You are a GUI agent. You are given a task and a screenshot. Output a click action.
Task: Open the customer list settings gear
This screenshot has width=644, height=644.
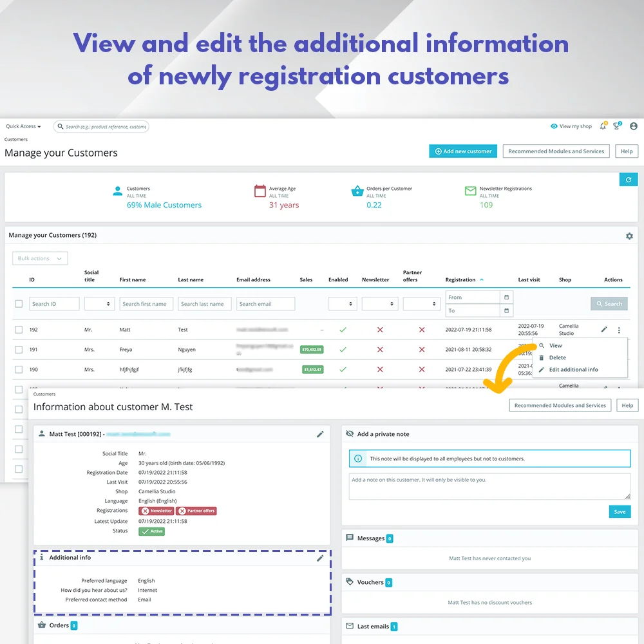[x=629, y=236]
